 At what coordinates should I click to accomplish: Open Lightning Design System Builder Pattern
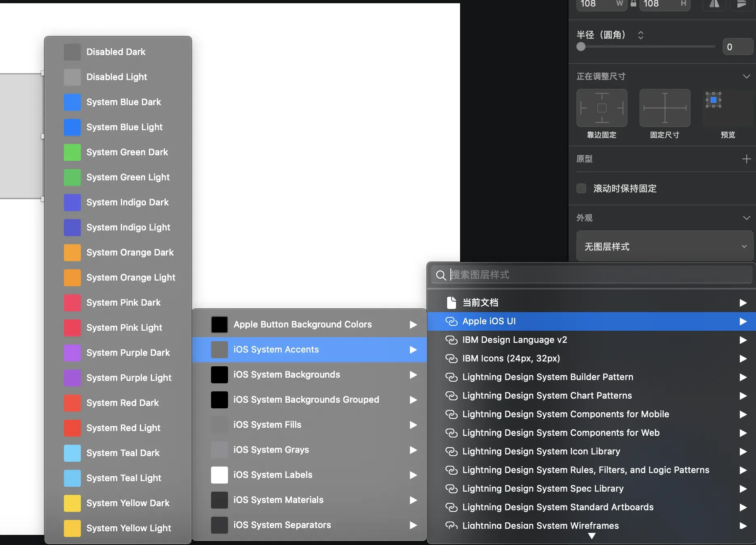[591, 377]
